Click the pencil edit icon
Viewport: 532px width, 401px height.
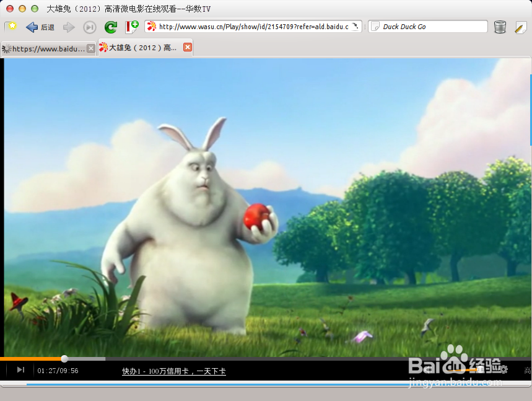click(x=520, y=27)
